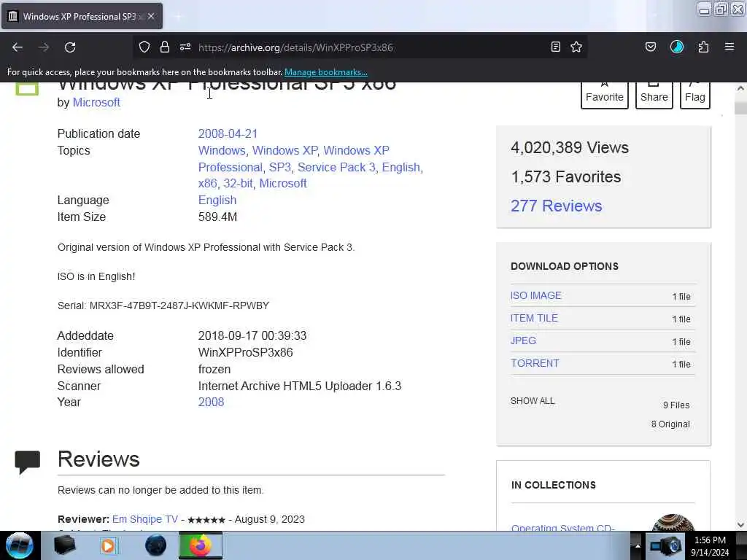Open publication date 2008-04-21 link
This screenshot has height=560, width=747.
228,134
